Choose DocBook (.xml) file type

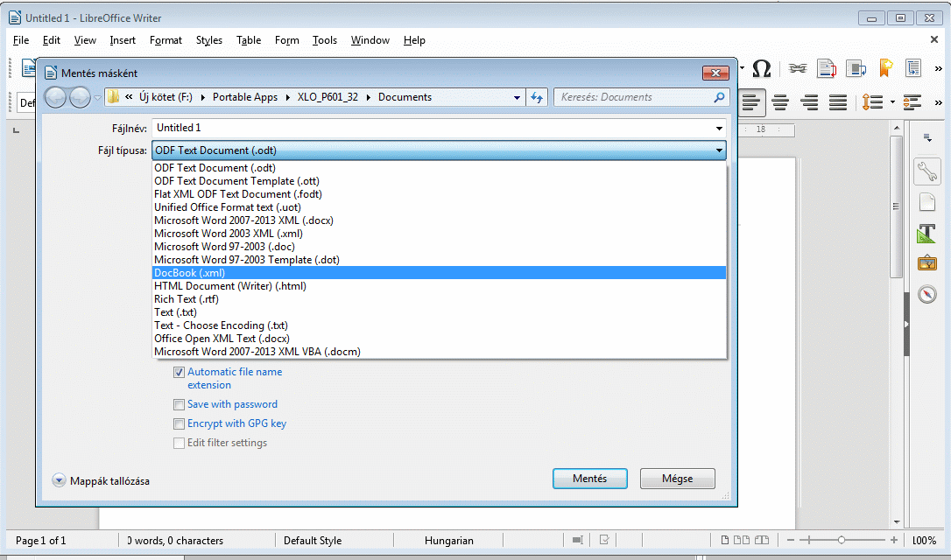tap(439, 273)
